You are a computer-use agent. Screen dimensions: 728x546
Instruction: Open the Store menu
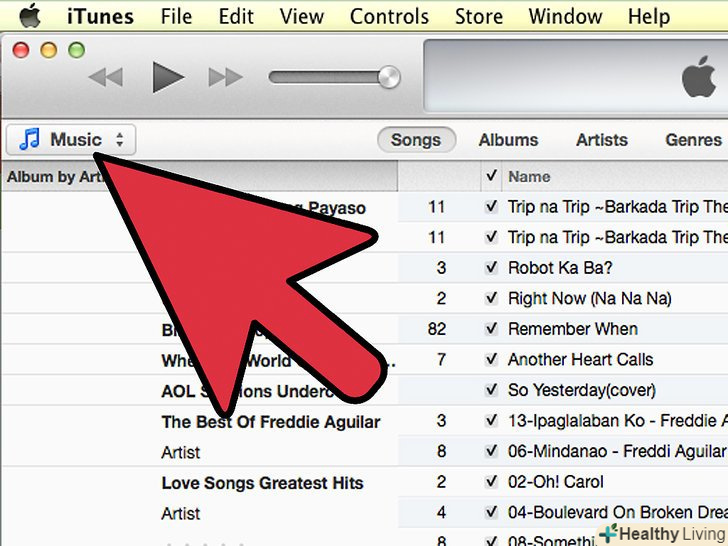[479, 17]
